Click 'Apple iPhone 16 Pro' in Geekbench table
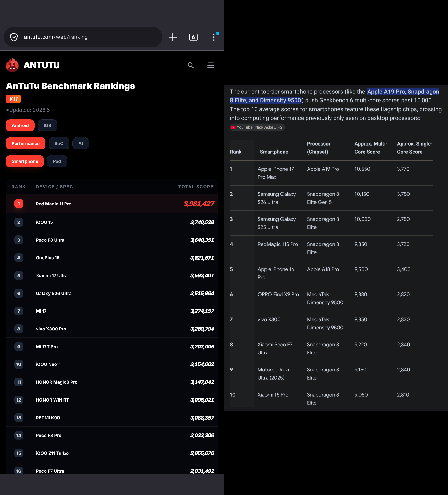Screen dimensions: 448x495 click(276, 273)
